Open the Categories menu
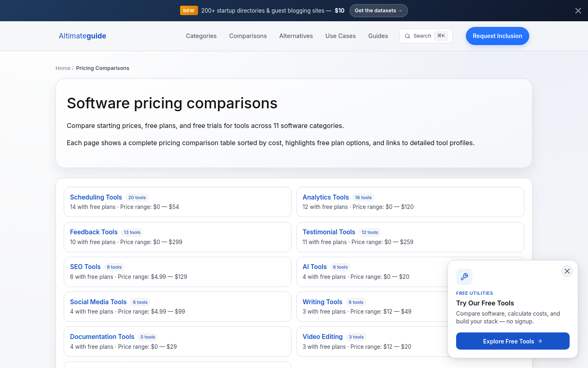This screenshot has width=588, height=368. pyautogui.click(x=201, y=36)
